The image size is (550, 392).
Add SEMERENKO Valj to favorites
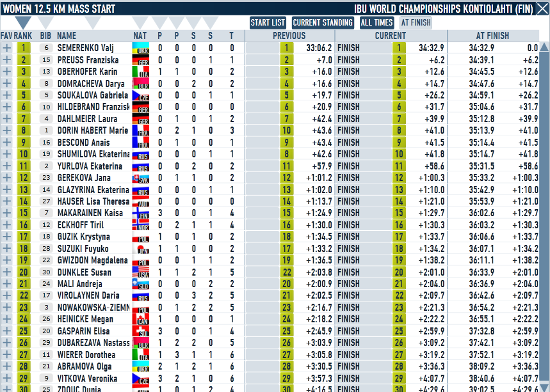(6, 48)
